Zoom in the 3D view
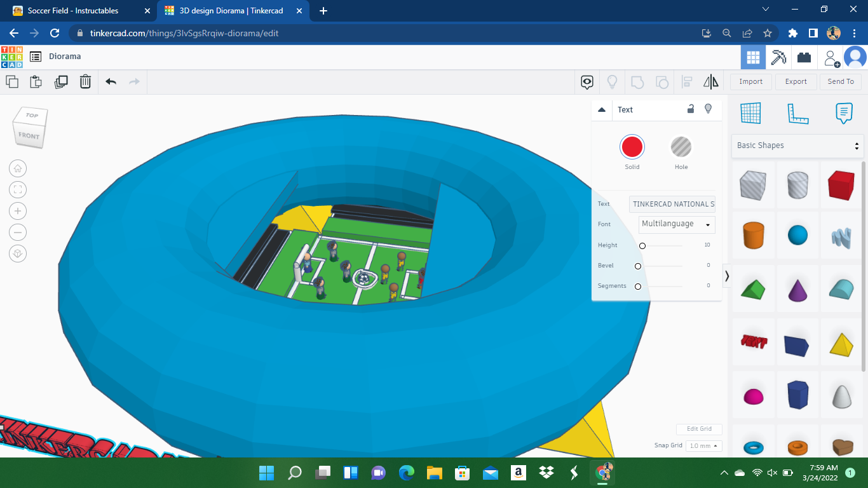 click(18, 211)
